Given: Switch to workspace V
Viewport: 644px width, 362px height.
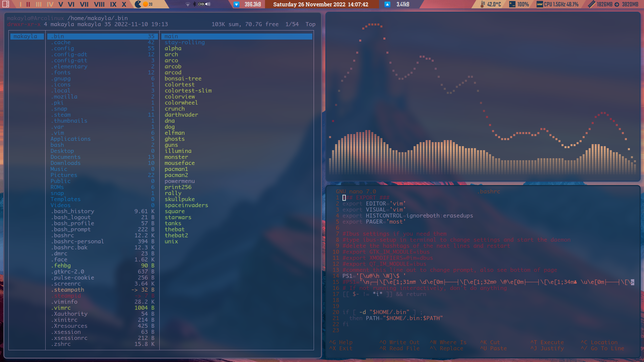Looking at the screenshot, I should [x=60, y=5].
